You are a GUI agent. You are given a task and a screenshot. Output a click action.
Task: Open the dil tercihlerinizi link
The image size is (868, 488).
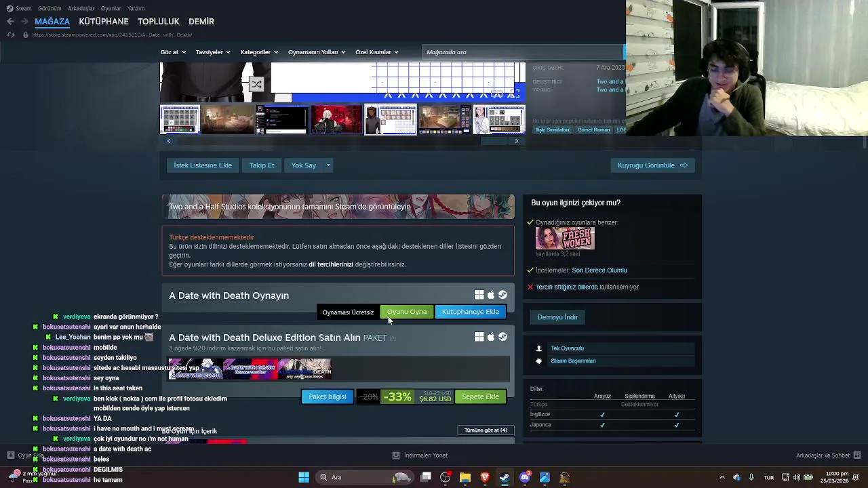pyautogui.click(x=331, y=264)
